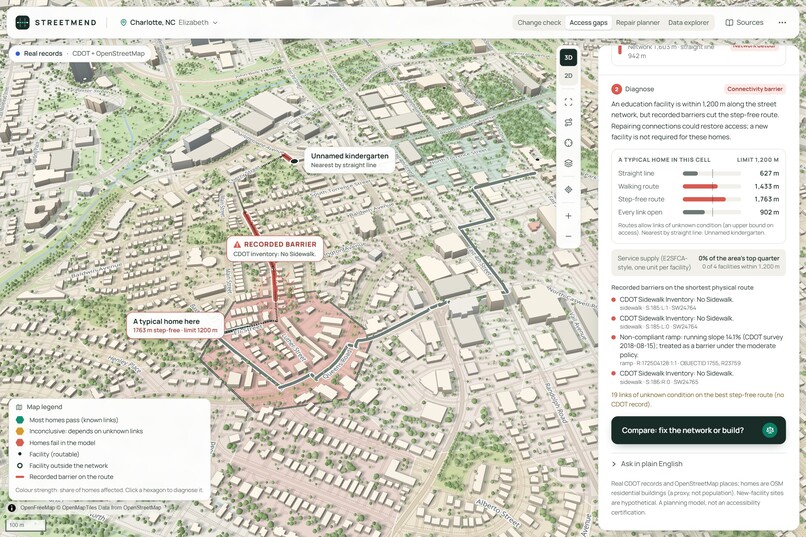The height and width of the screenshot is (537, 806).
Task: Click the 'A TYPICAL HOME IN THIS CELL' heading
Action: tap(664, 160)
